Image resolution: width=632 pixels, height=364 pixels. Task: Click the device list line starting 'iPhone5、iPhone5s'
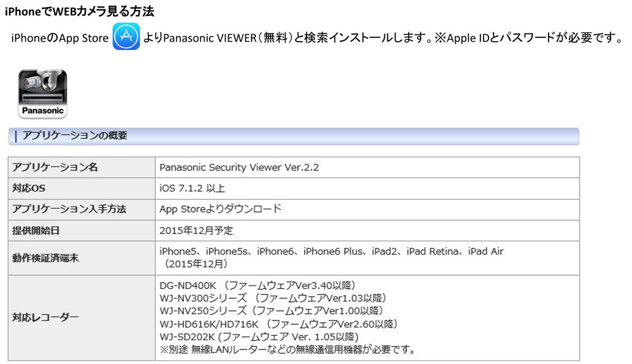point(331,252)
